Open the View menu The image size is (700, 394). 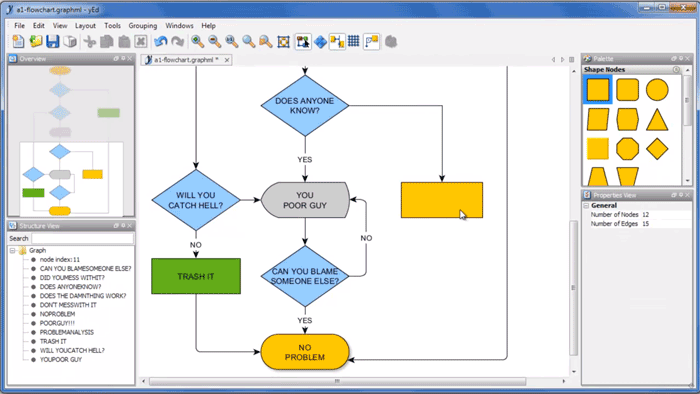pyautogui.click(x=60, y=25)
